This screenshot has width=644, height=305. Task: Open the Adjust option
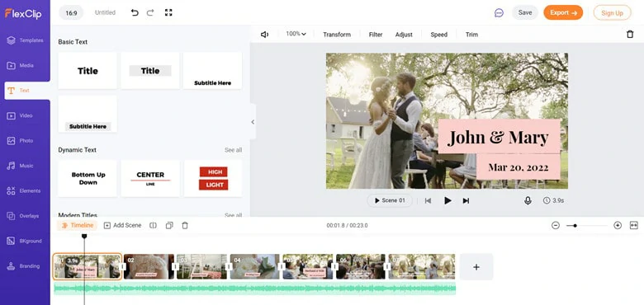(404, 35)
